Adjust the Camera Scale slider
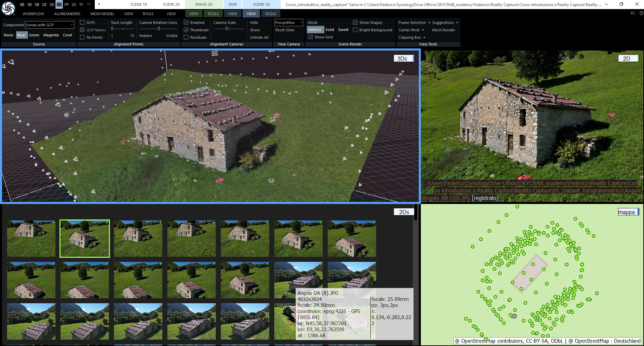 227,29
